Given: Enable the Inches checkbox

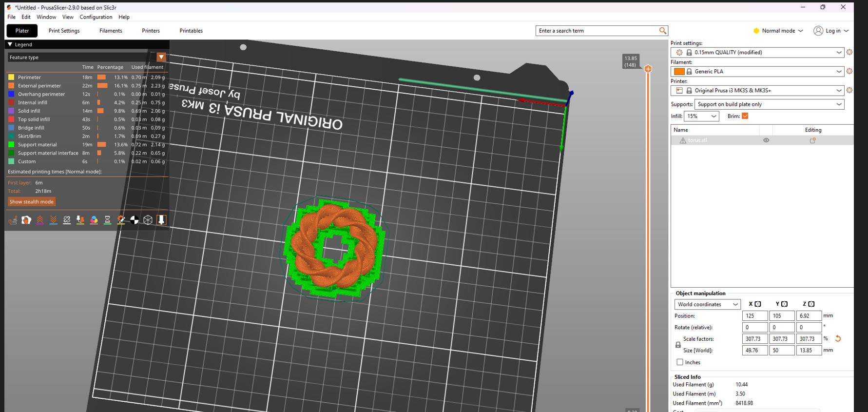Looking at the screenshot, I should [x=680, y=362].
